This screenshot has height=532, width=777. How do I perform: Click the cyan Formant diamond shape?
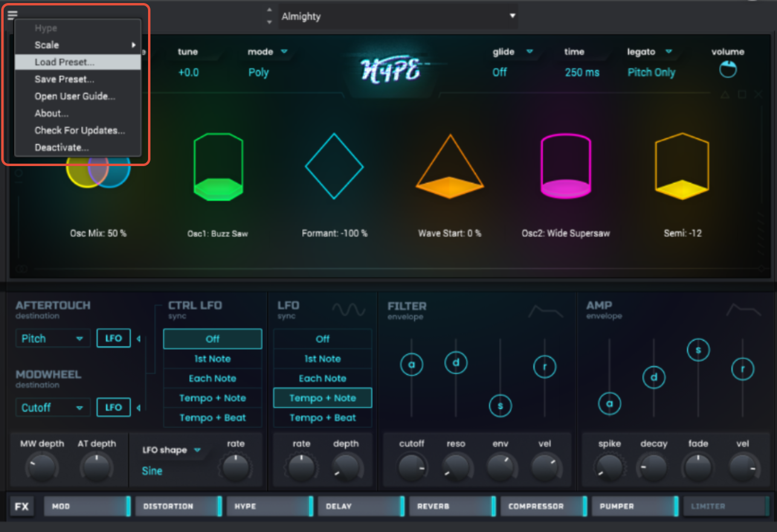tap(334, 166)
